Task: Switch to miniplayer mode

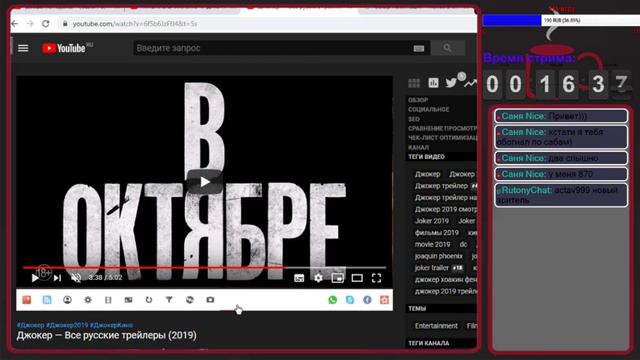Action: click(338, 278)
